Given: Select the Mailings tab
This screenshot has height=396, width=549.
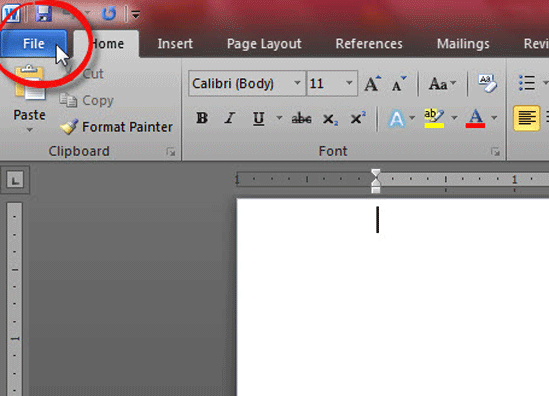Looking at the screenshot, I should [x=463, y=44].
